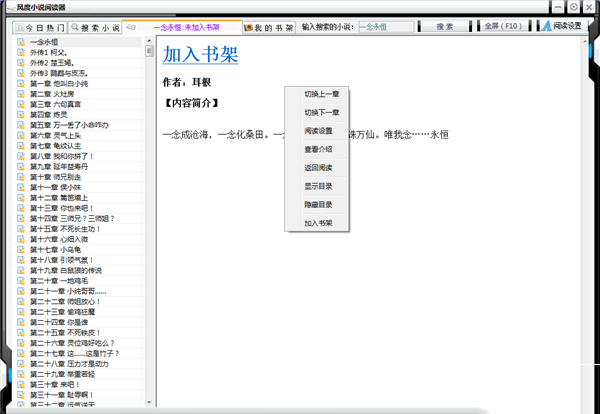Click the page icon beside 第三十一章 耻辱啊
600x414 pixels.
[x=21, y=395]
